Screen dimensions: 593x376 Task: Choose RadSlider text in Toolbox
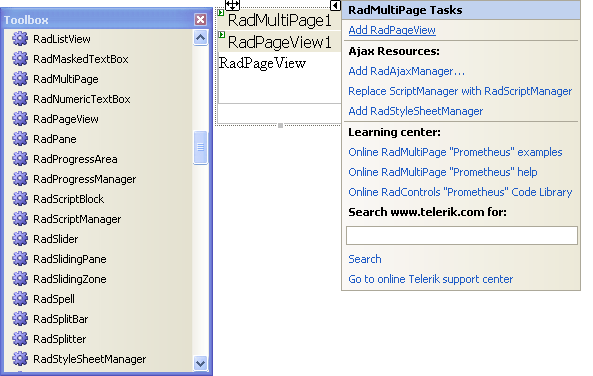[56, 239]
